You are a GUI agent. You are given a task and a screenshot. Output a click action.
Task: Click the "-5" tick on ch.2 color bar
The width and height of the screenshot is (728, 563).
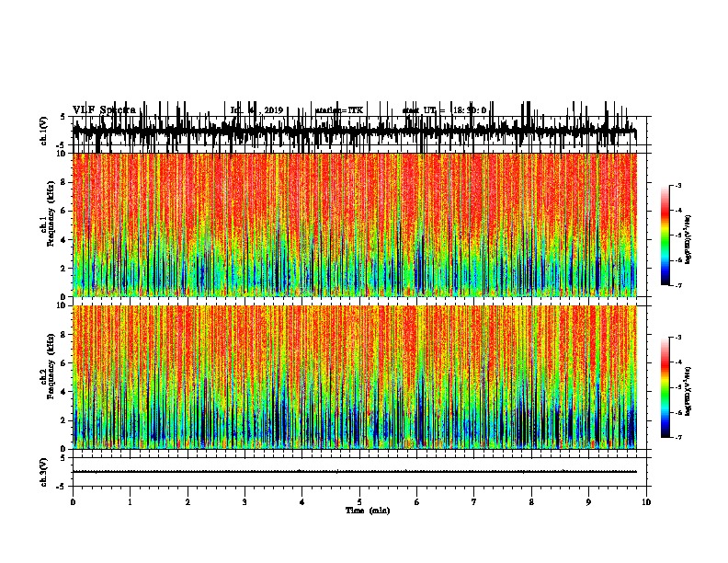678,387
